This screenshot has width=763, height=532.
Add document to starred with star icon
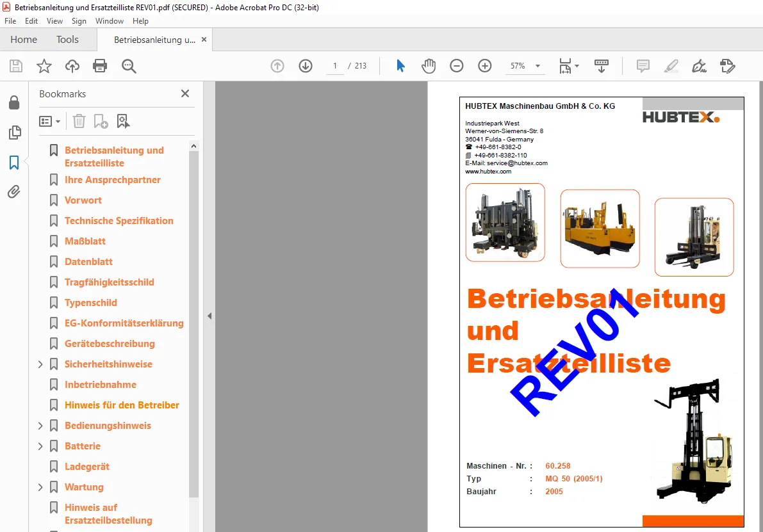point(44,66)
